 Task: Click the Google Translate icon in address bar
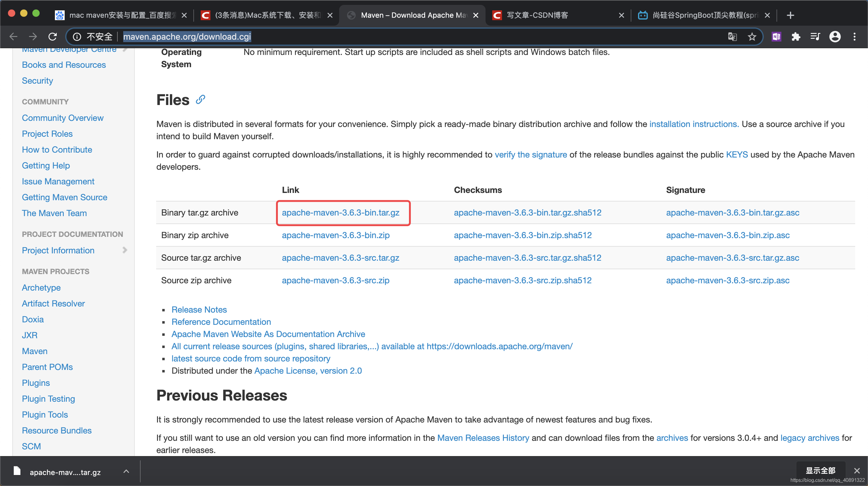coord(732,36)
